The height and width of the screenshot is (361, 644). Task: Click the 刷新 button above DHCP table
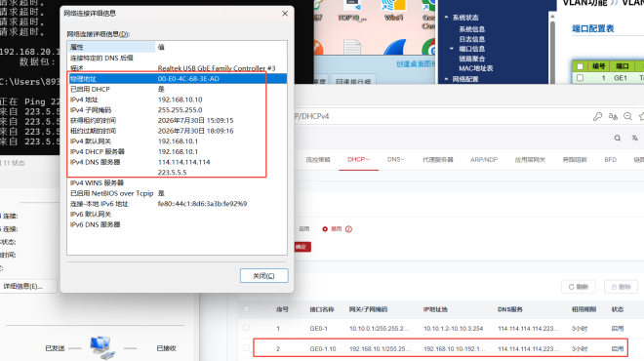tap(579, 287)
